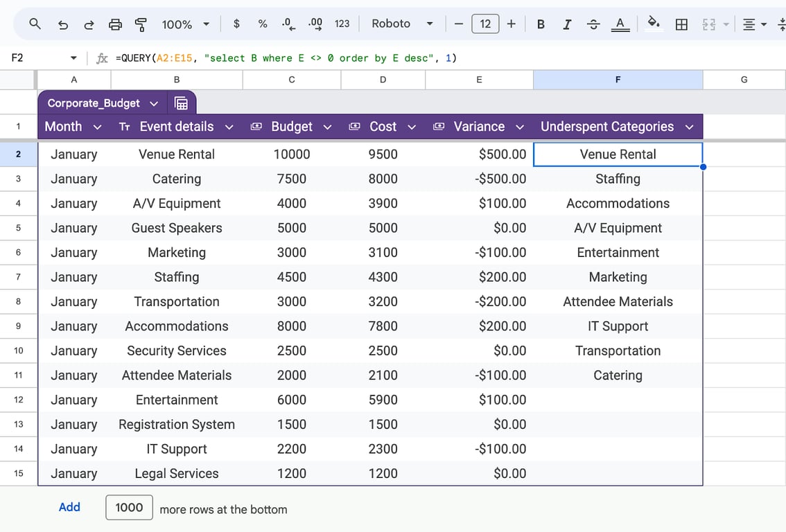Click the Variance cell showing -$200.00

pos(479,301)
